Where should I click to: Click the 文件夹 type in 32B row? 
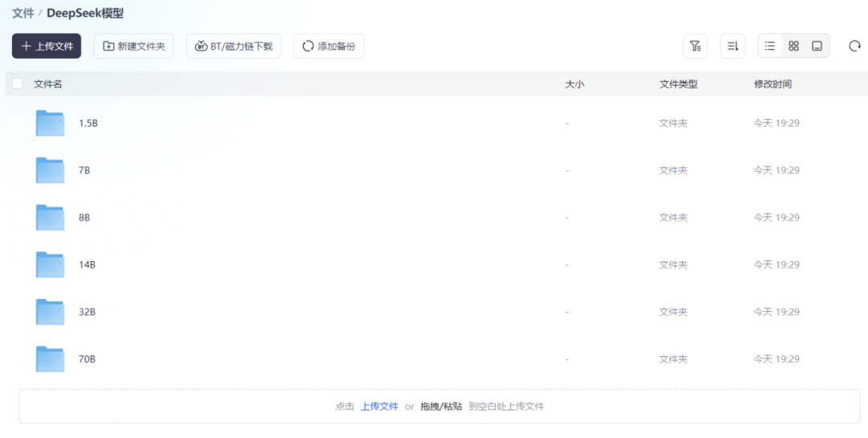[674, 312]
